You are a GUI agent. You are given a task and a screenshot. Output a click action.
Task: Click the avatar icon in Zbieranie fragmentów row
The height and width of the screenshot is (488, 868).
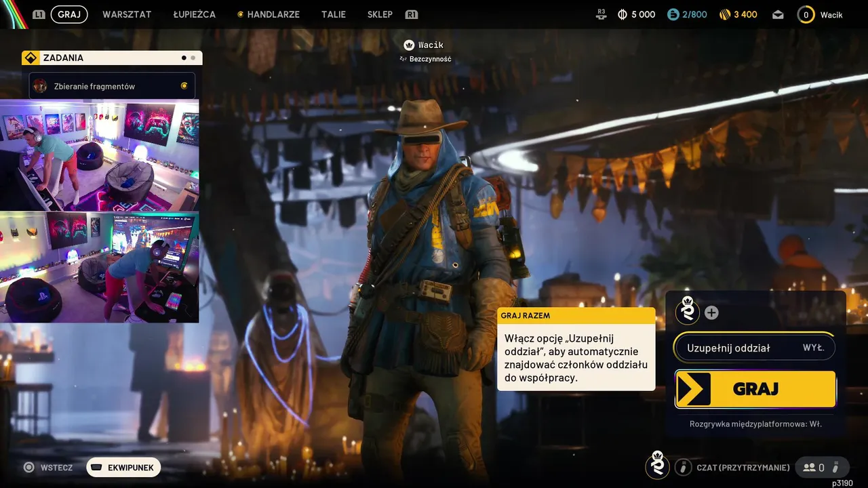click(40, 86)
